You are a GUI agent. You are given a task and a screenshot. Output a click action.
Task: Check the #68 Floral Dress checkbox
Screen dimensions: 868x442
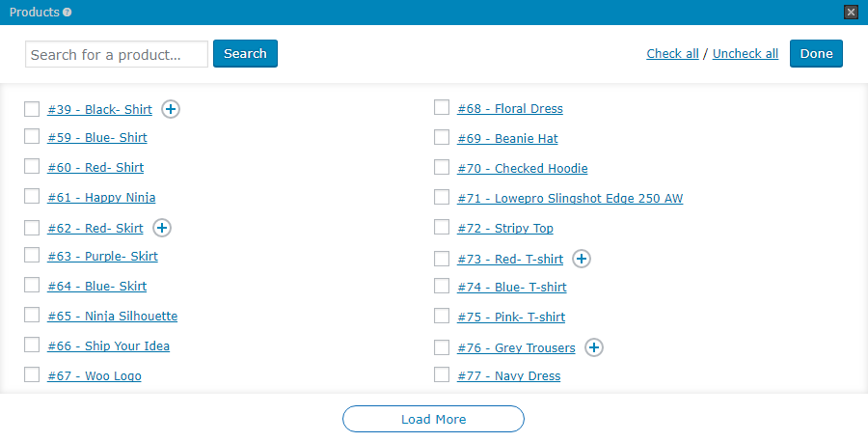[442, 108]
